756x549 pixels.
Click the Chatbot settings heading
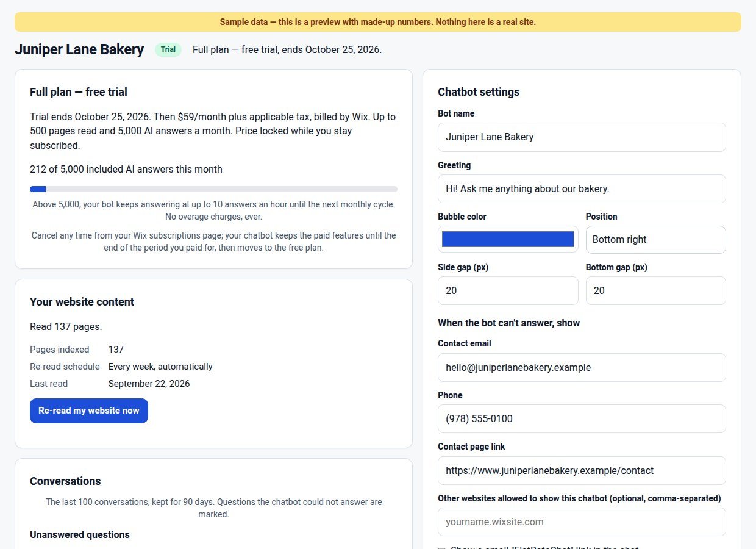[x=479, y=92]
